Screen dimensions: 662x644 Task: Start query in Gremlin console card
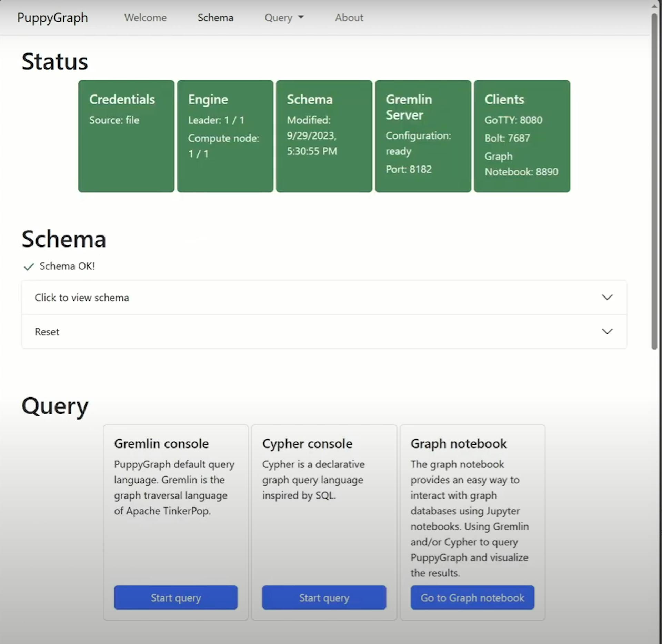click(x=176, y=597)
